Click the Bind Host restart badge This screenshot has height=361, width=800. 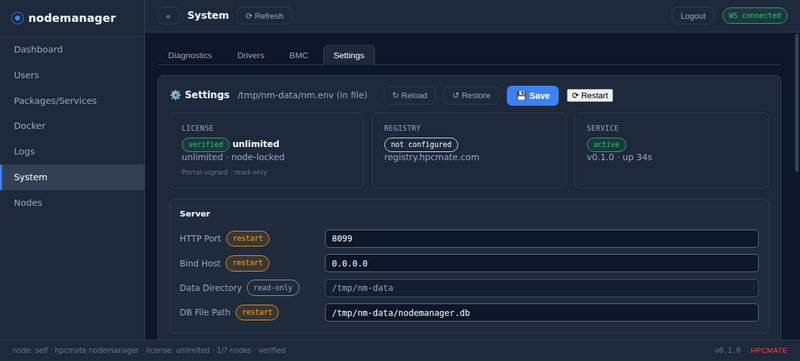(247, 263)
